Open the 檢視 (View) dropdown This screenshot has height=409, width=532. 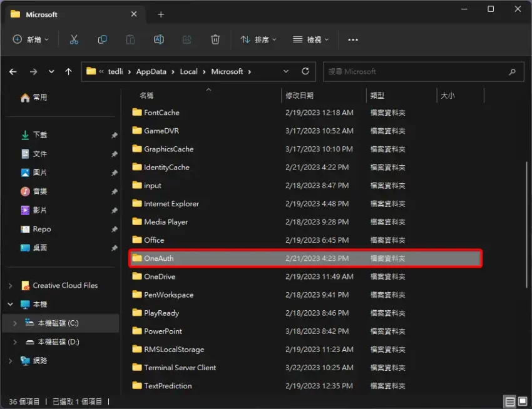[x=311, y=39]
